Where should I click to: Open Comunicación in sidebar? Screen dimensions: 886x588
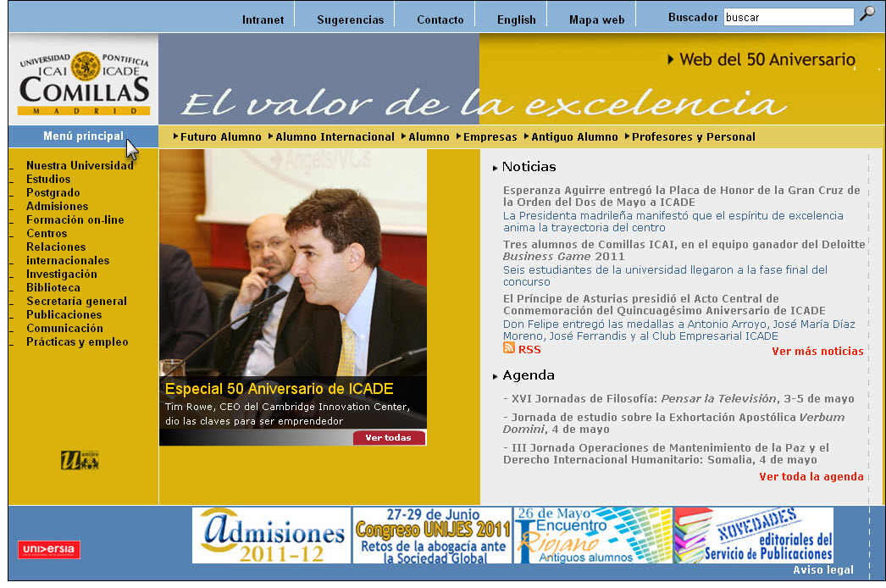point(64,329)
